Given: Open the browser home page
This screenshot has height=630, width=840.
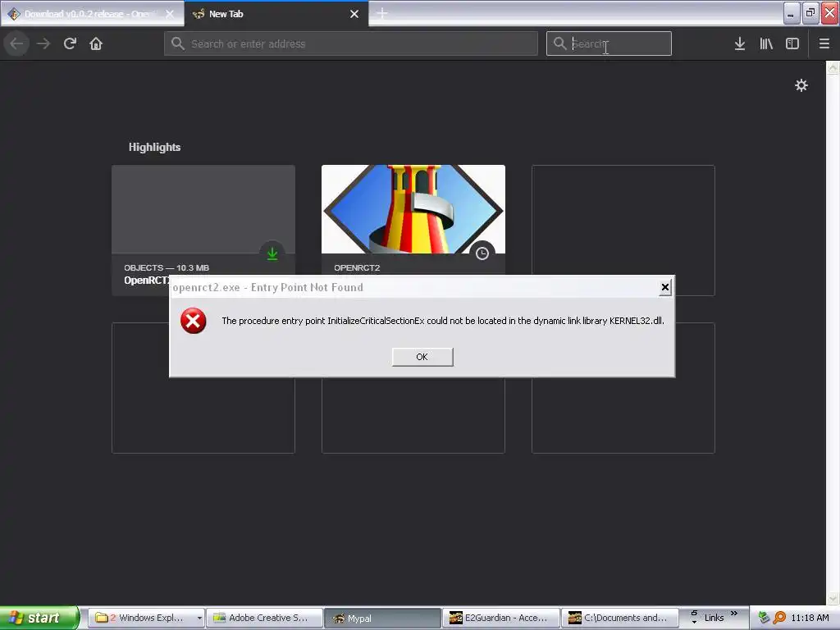Looking at the screenshot, I should point(96,43).
